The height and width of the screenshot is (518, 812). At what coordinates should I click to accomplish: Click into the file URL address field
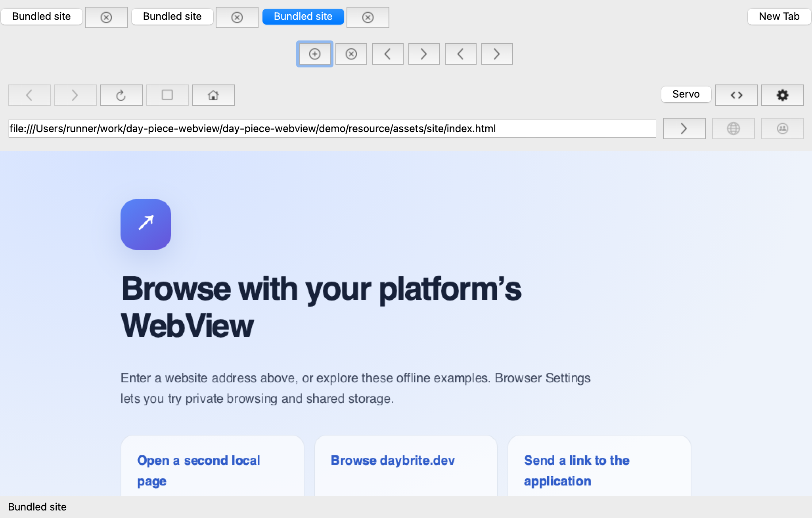pos(332,129)
